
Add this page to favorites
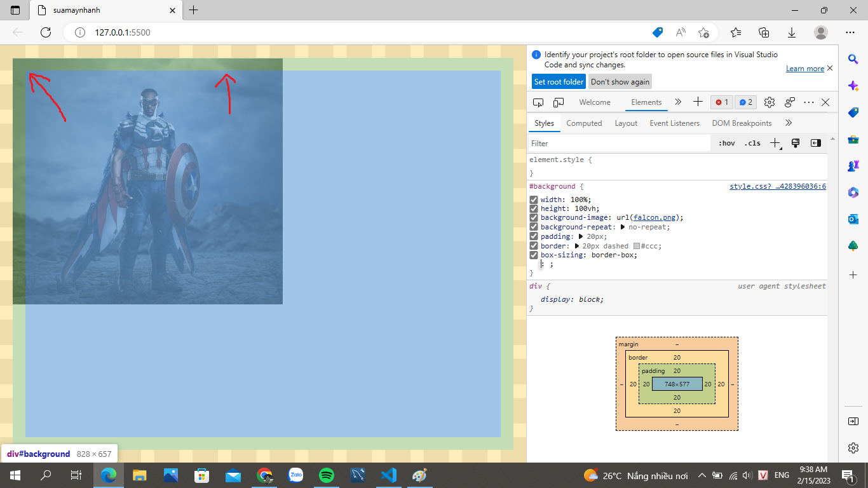[703, 32]
